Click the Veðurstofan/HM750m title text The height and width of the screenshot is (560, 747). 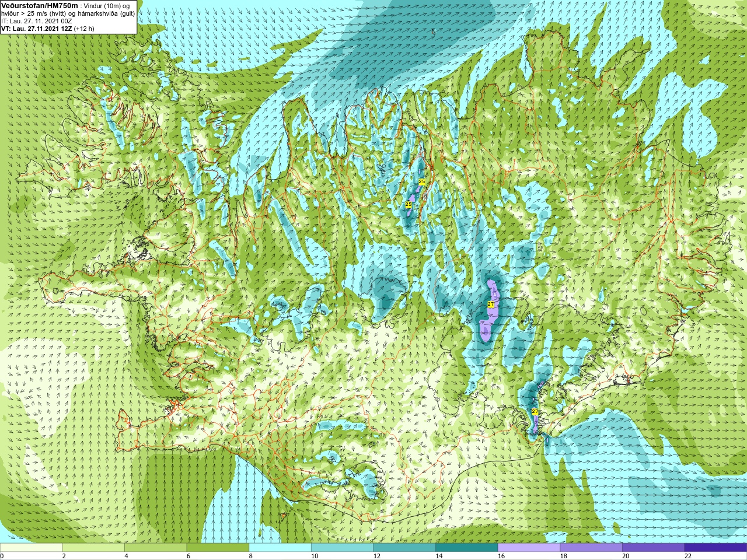pyautogui.click(x=40, y=5)
